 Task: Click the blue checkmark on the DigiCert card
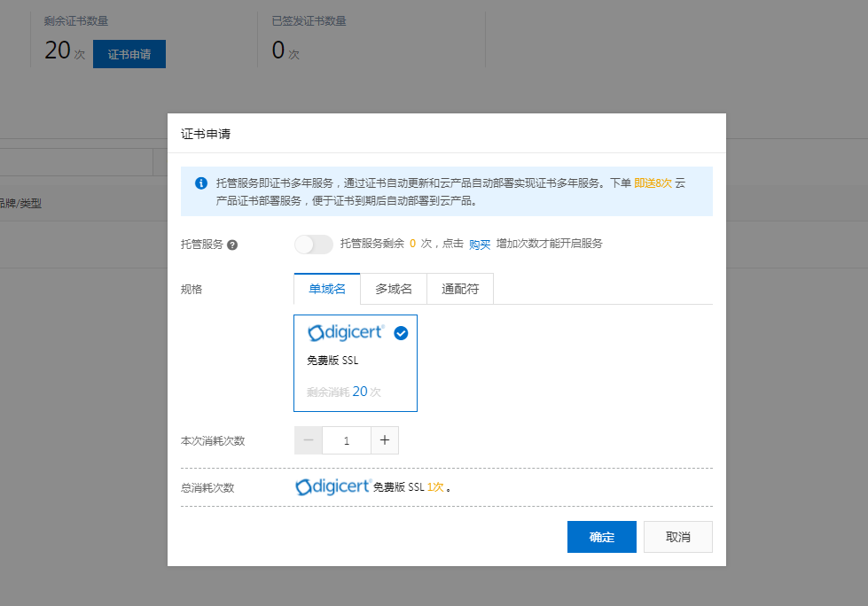pos(401,333)
